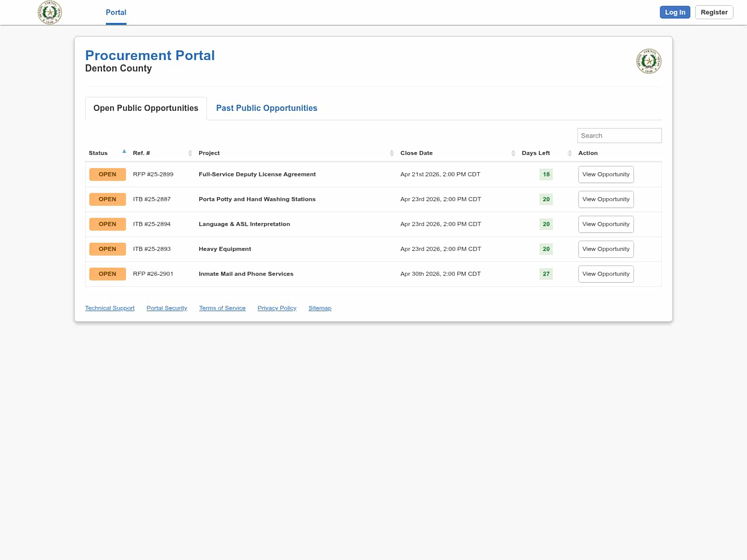The image size is (747, 560).
Task: Open the Portal navigation item
Action: point(116,12)
